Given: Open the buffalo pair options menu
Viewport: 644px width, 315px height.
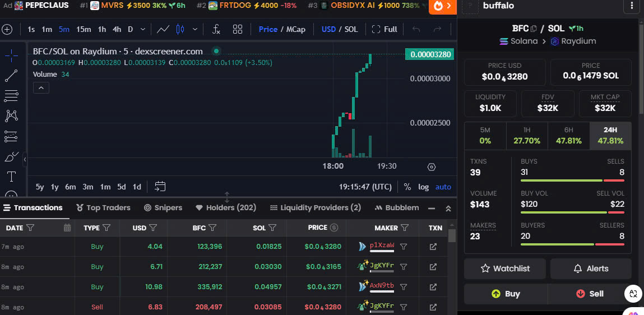Looking at the screenshot, I should (x=632, y=6).
